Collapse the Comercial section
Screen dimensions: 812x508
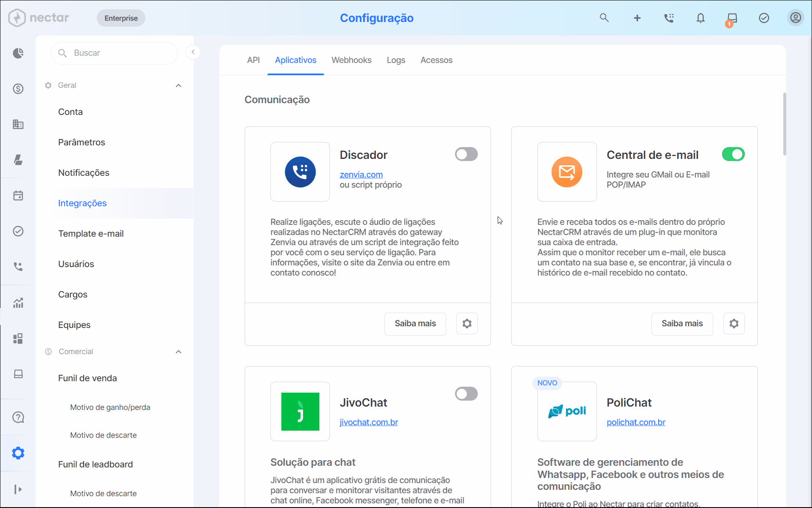[x=179, y=352]
